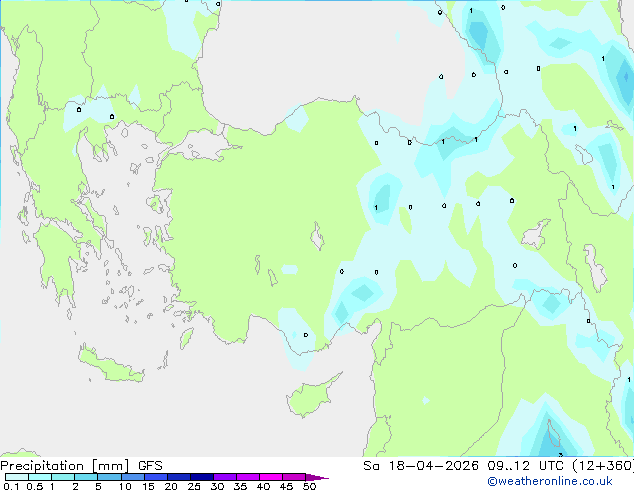Select the 30–35 mm purple legend swatch
Viewport: 634px width, 490px height.
[x=225, y=477]
